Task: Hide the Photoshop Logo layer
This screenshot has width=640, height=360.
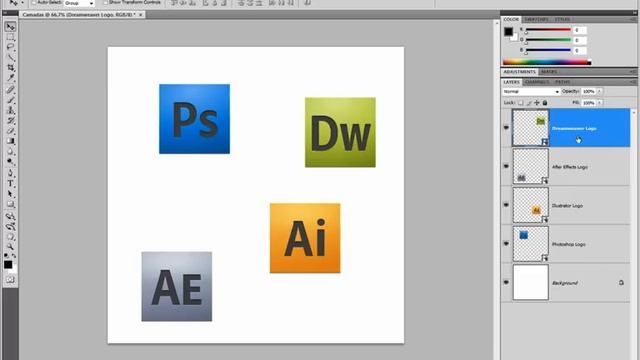Action: 506,243
